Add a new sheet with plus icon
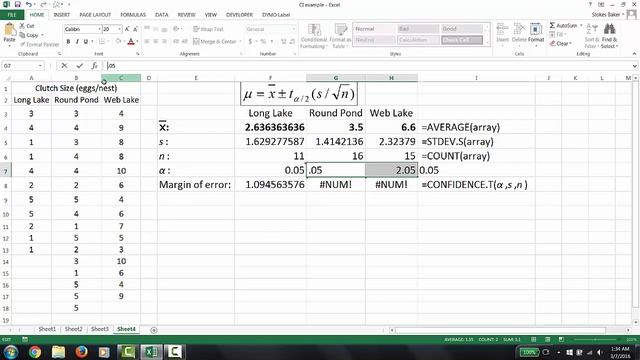 pos(154,330)
